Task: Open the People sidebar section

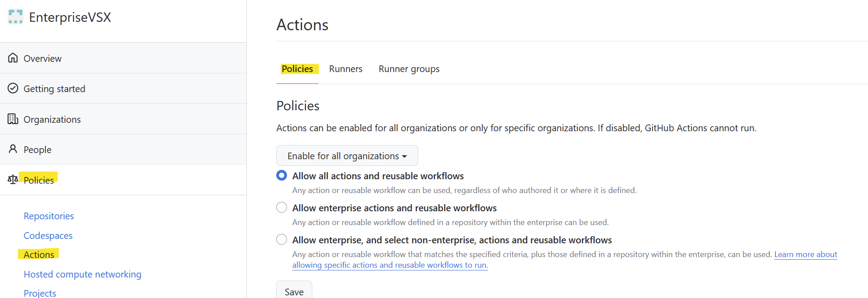Action: tap(123, 149)
